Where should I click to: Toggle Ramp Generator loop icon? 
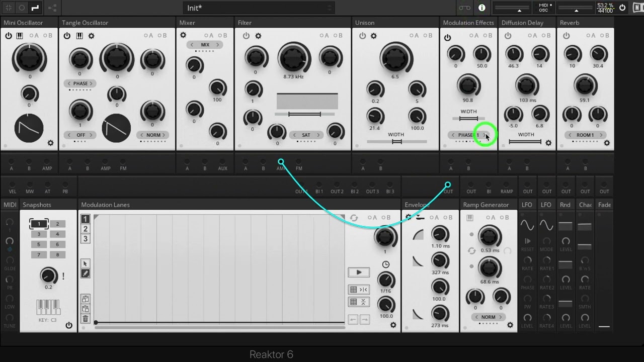[x=471, y=250]
